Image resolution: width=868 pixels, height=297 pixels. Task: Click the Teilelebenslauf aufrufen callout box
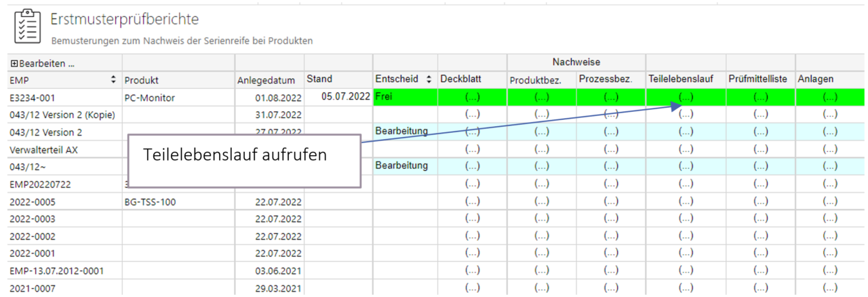pos(243,160)
